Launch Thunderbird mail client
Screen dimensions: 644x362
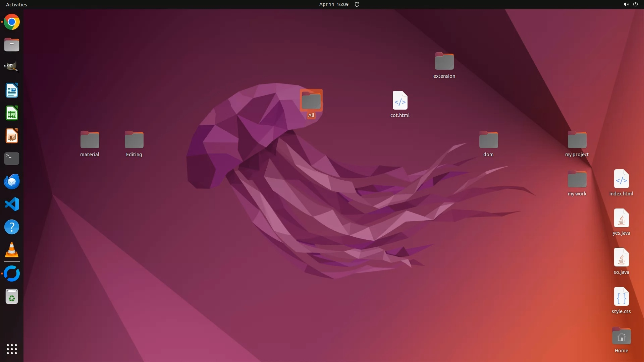click(12, 181)
